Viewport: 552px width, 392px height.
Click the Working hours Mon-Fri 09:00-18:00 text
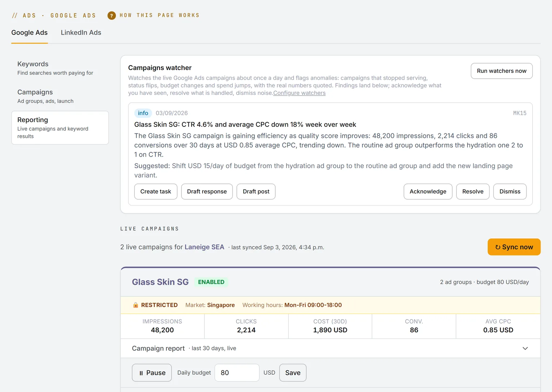tap(292, 305)
